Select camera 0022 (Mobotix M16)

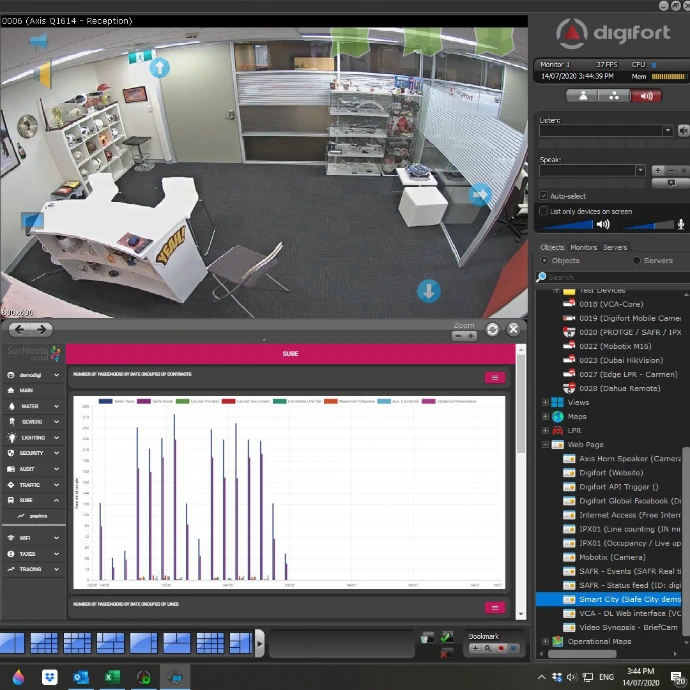[615, 346]
